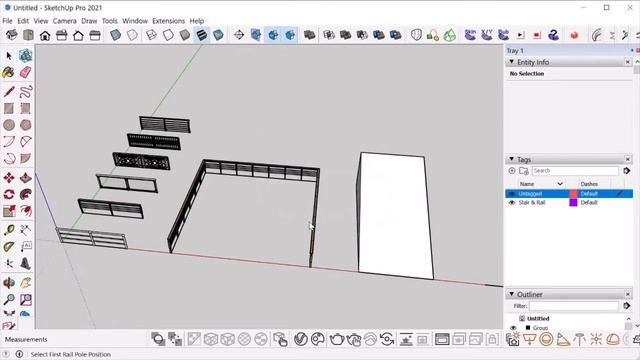Viewport: 640px width, 360px height.
Task: Enable Hidden Line face style
Action: point(168,35)
